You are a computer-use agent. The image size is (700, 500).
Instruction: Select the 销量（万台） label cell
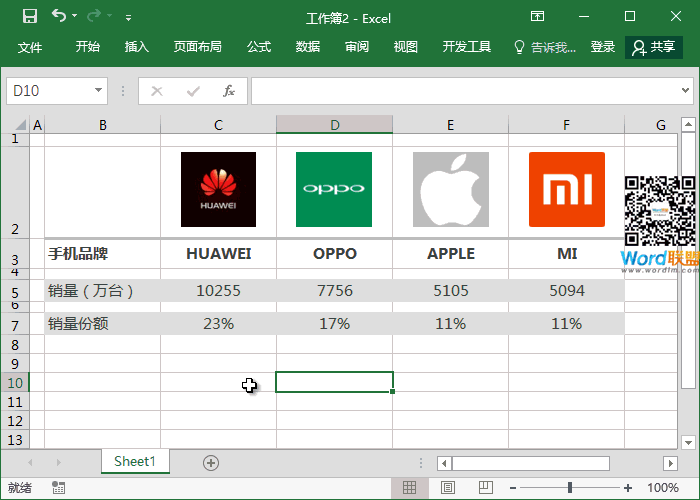tap(102, 291)
